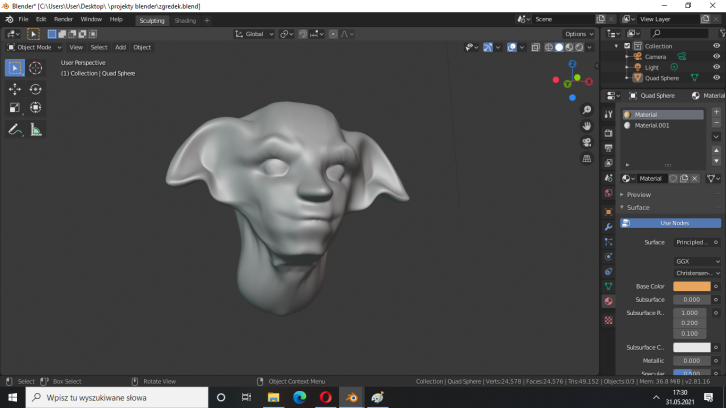Select the Rotate tool
The height and width of the screenshot is (408, 726).
pos(36,89)
